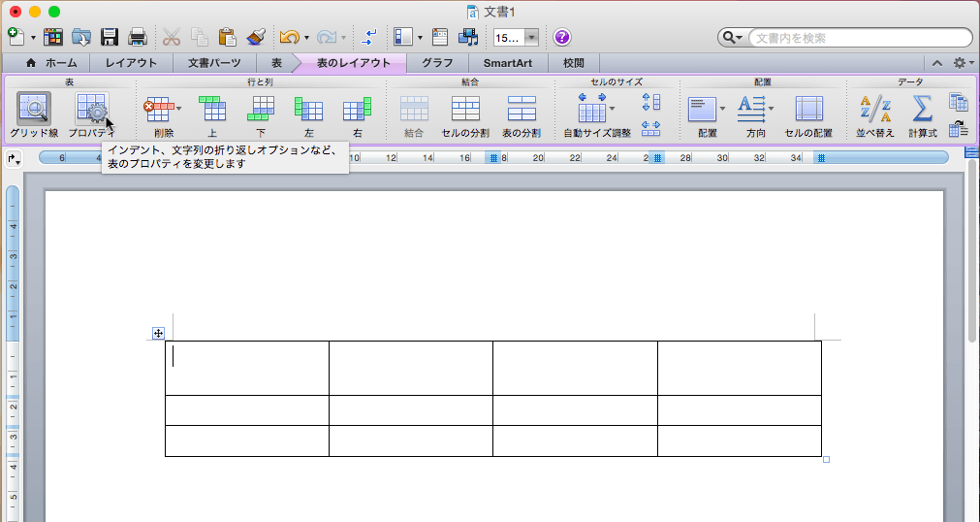Click the copy icon
Image resolution: width=980 pixels, height=522 pixels.
click(200, 37)
